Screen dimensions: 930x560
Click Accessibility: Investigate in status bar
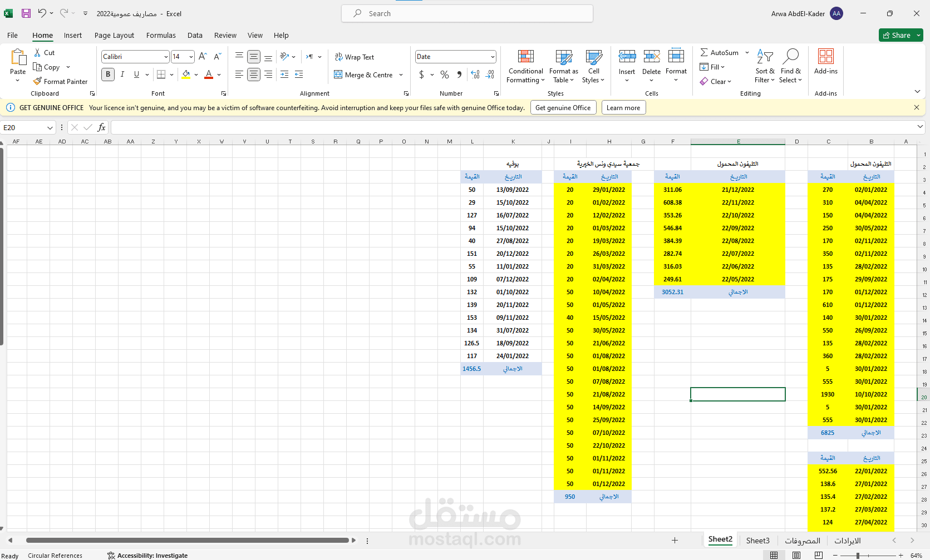point(147,556)
